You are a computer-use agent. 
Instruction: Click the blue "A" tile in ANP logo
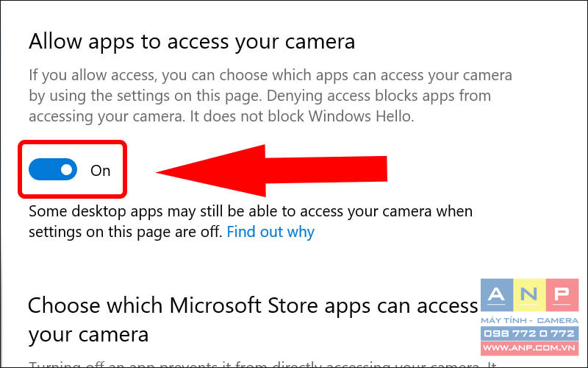click(497, 295)
